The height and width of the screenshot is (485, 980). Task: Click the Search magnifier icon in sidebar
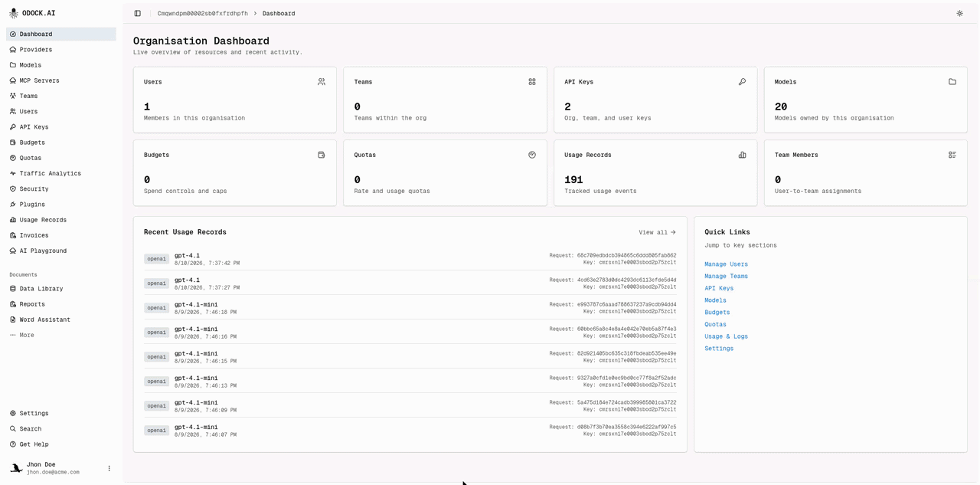[13, 429]
